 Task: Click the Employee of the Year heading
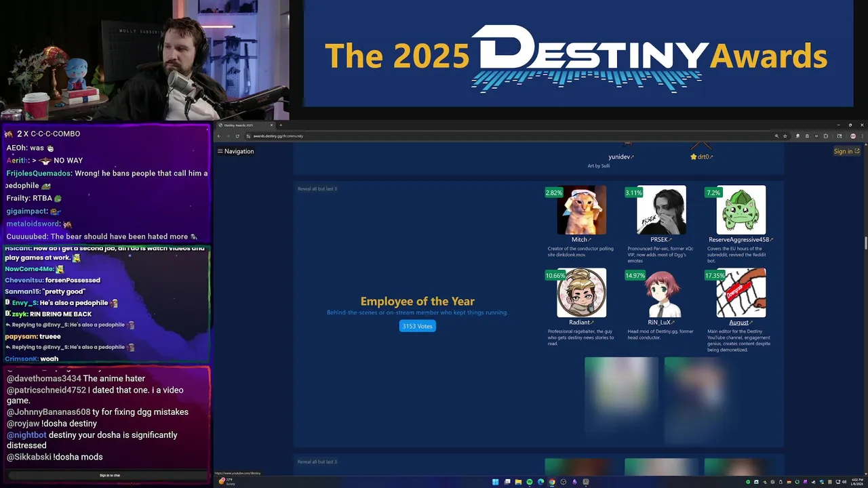point(417,301)
